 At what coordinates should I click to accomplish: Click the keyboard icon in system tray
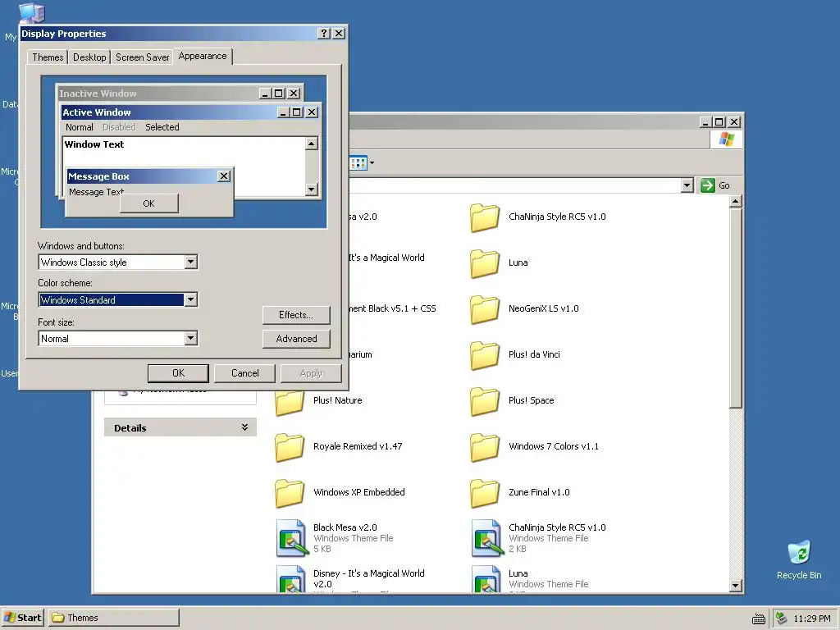759,619
